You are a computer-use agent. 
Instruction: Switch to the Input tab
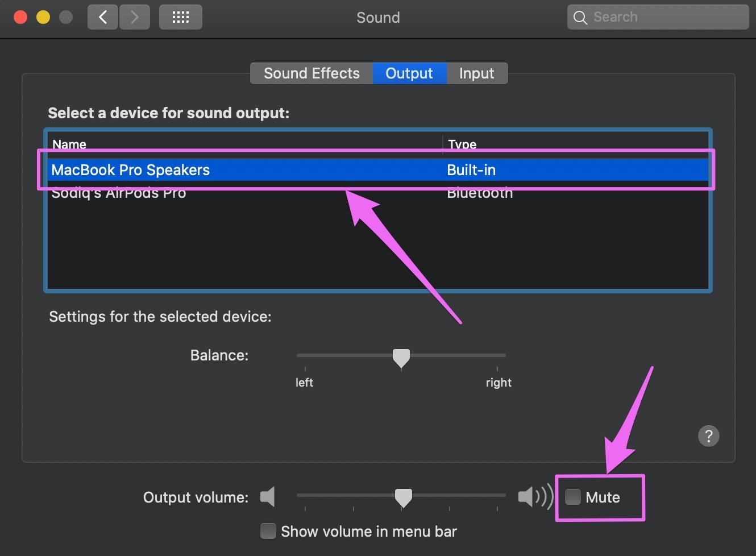(x=477, y=73)
